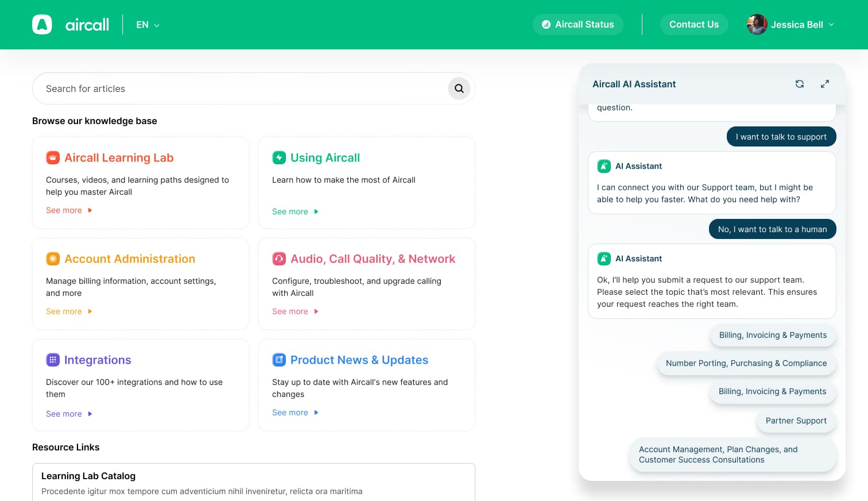The height and width of the screenshot is (501, 868).
Task: Click the Aircall Learning Lab card icon
Action: click(53, 157)
